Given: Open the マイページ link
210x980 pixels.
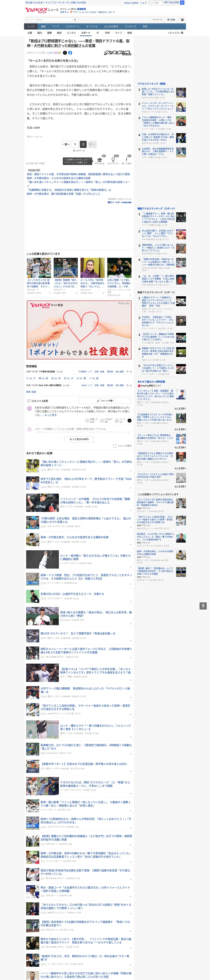Looking at the screenshot, I should point(157,19).
